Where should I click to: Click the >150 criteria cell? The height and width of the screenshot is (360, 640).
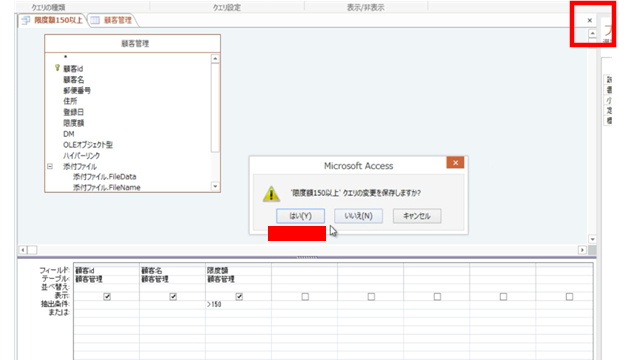tap(238, 304)
